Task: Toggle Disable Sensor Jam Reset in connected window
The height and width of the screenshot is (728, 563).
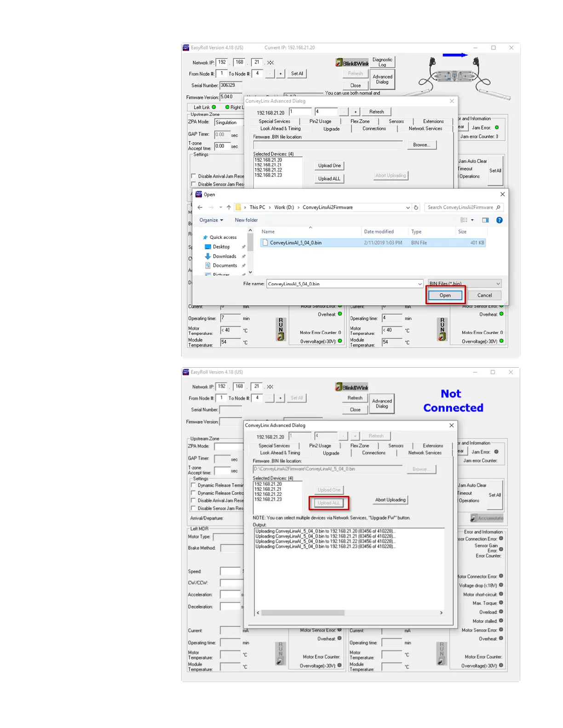Action: (194, 184)
